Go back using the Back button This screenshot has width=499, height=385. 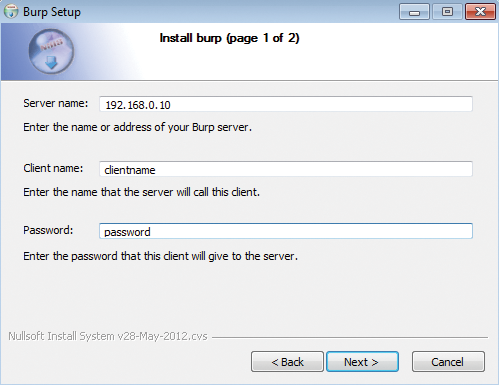coord(287,361)
